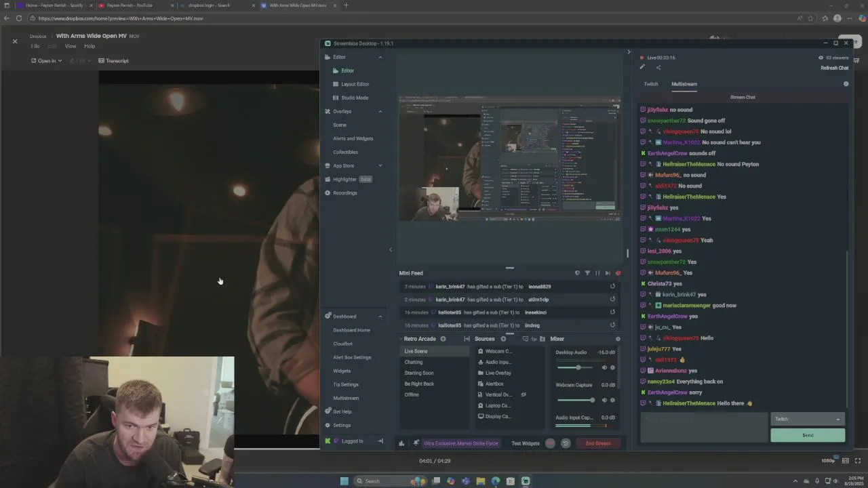
Task: Pause the Mini Feed alert queue
Action: (x=597, y=273)
